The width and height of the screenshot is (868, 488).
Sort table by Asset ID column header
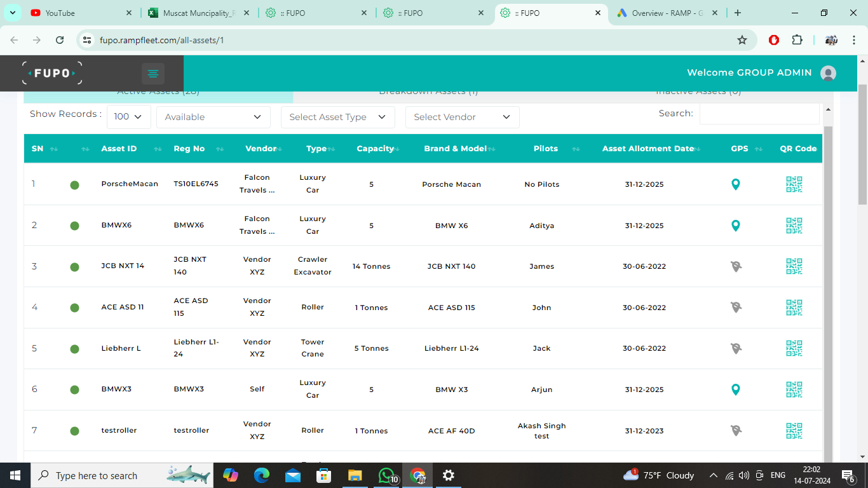(x=119, y=149)
